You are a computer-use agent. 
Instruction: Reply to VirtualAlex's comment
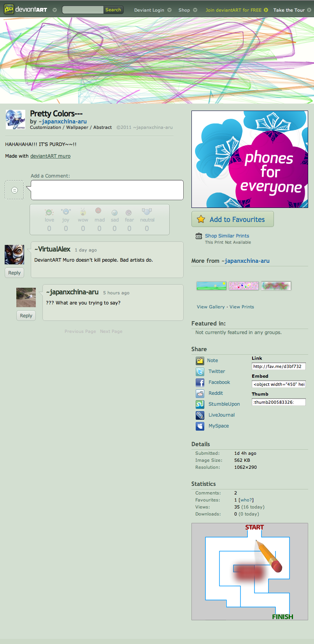[x=14, y=273]
